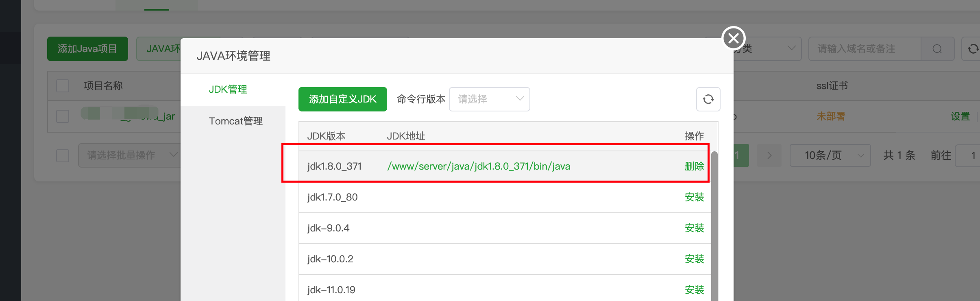This screenshot has height=301, width=980.
Task: Go to next page arrow
Action: tap(769, 155)
